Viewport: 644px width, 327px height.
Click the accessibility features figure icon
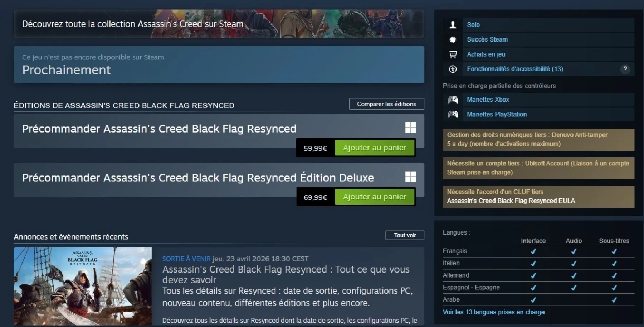pos(453,69)
